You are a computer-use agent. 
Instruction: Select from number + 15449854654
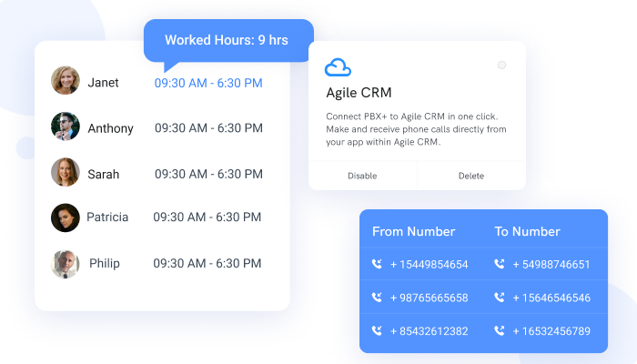[429, 265]
